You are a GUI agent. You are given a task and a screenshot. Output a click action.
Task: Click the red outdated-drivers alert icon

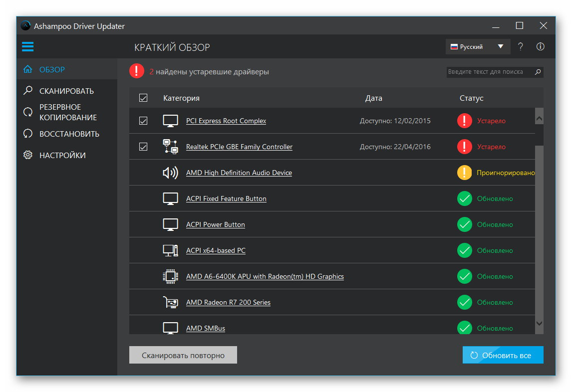(137, 71)
